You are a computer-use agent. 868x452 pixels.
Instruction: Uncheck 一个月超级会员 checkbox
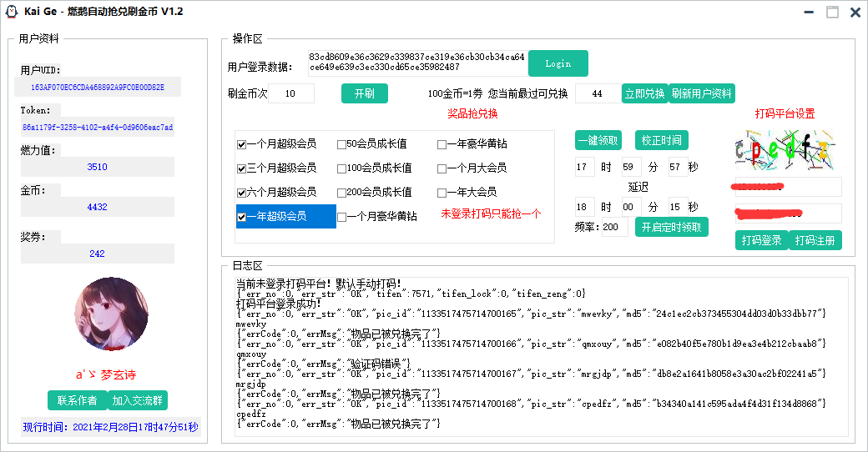(242, 144)
